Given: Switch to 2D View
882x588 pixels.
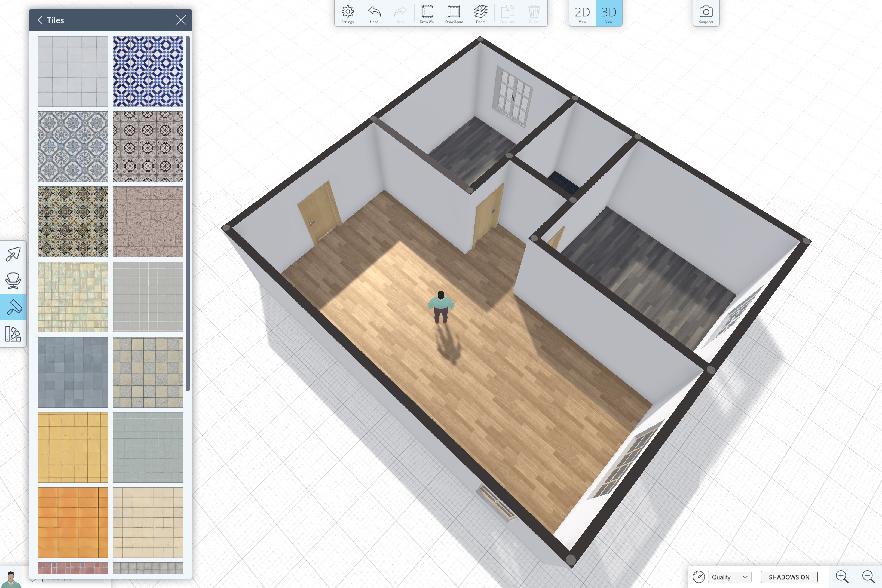Looking at the screenshot, I should coord(582,14).
